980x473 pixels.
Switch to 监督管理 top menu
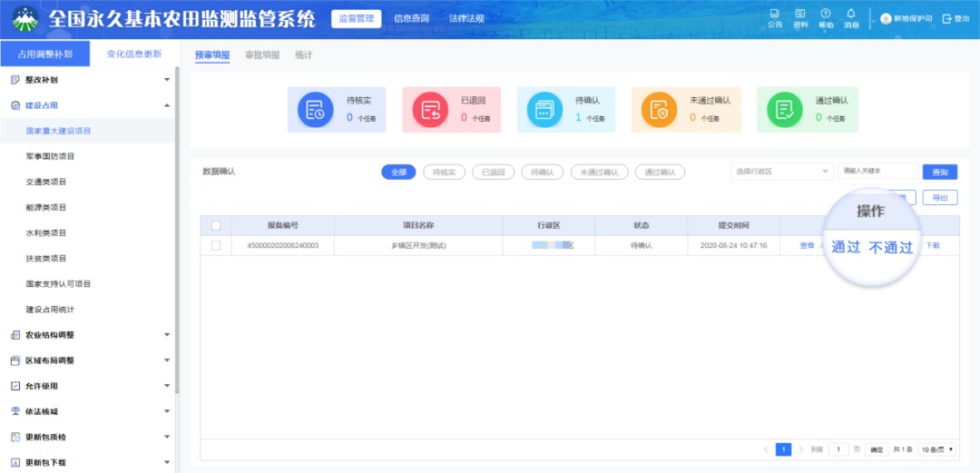[357, 19]
